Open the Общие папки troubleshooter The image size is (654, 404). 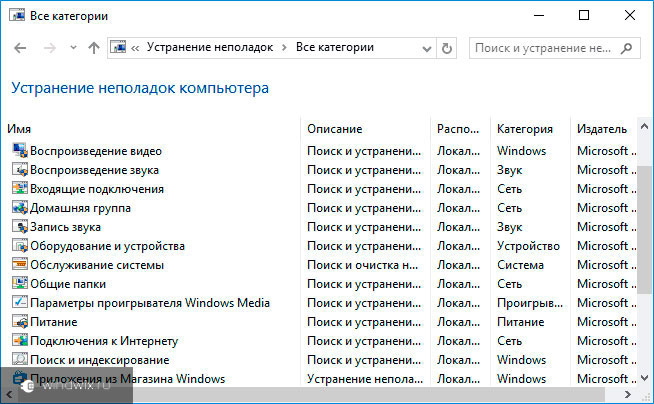[x=68, y=284]
